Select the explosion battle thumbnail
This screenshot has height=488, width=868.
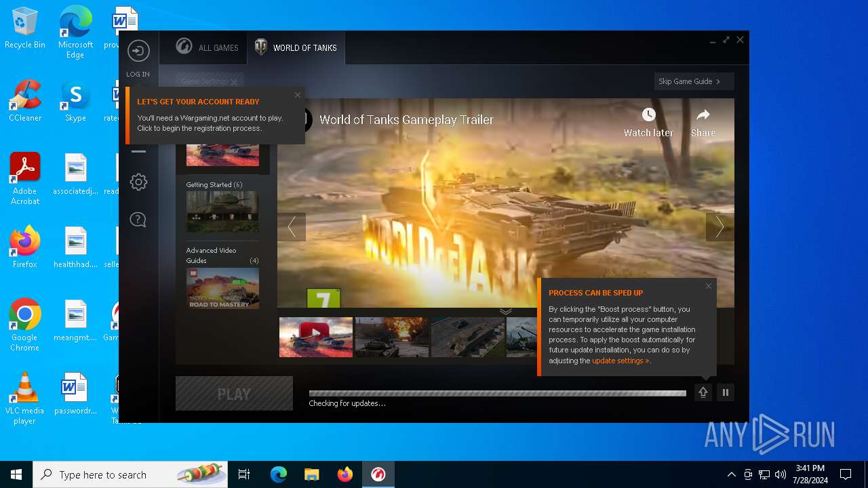[392, 337]
